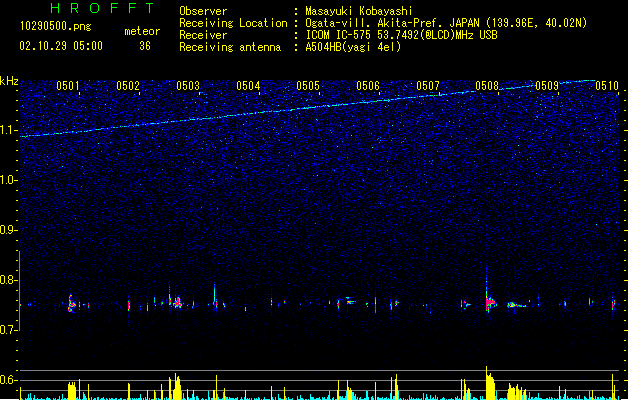Click the meteor label
The width and height of the screenshot is (629, 400).
tap(142, 31)
